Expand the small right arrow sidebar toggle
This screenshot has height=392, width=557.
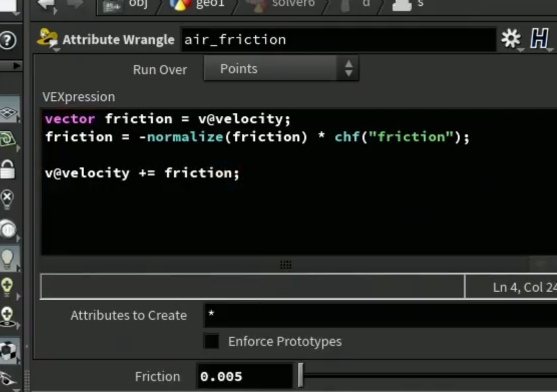[x=17, y=66]
